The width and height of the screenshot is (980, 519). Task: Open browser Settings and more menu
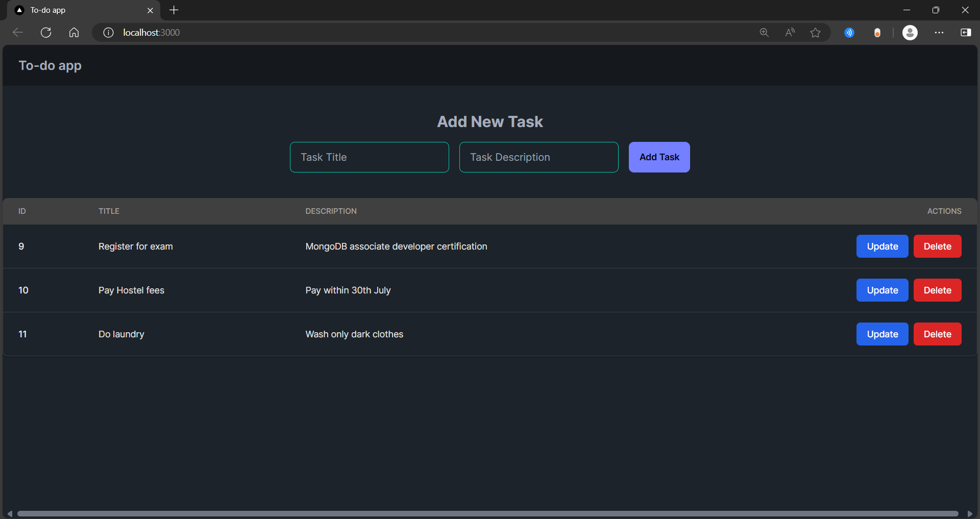(939, 33)
